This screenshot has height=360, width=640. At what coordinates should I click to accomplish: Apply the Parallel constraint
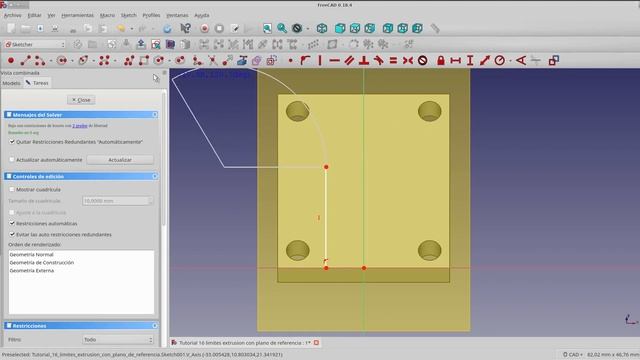pos(349,61)
